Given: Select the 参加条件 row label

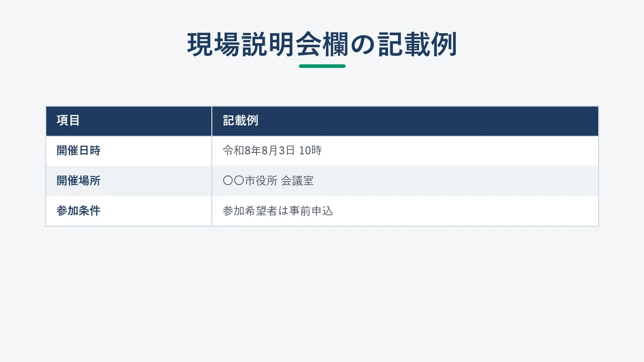Looking at the screenshot, I should coord(78,211).
